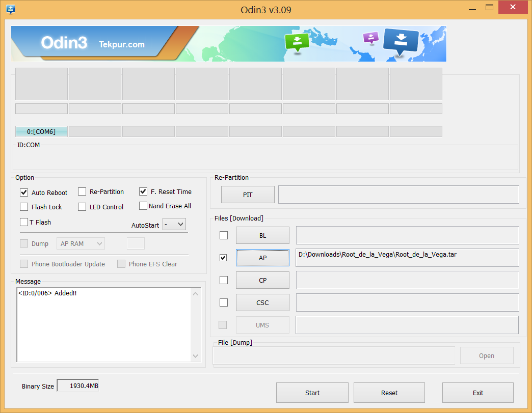Check the CSC file checkbox
This screenshot has height=413, width=532.
223,302
